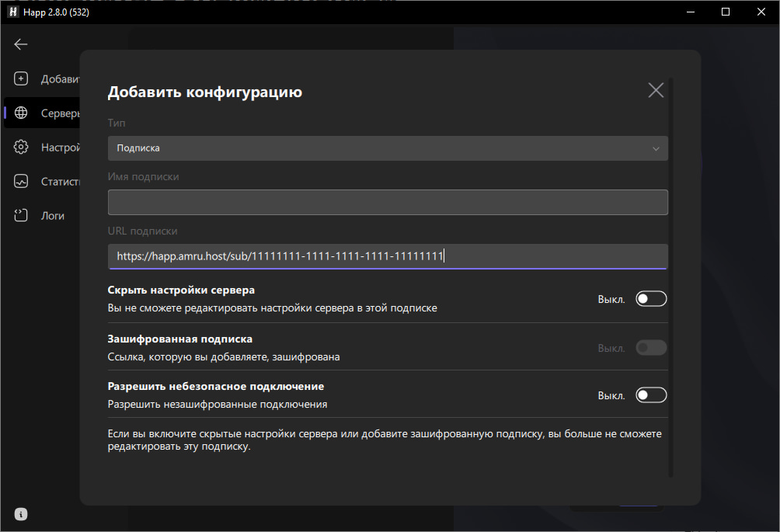
Task: Minimize the Happ window
Action: pyautogui.click(x=691, y=12)
